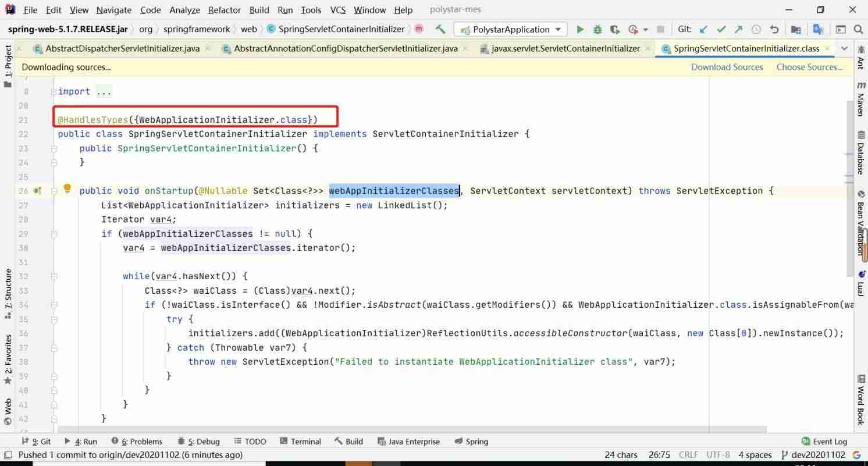
Task: Collapse the if block fold at line 29
Action: point(54,234)
